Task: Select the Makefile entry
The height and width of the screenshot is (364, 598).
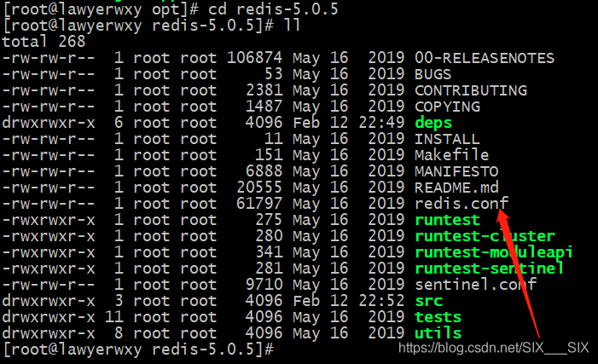Action: point(451,155)
